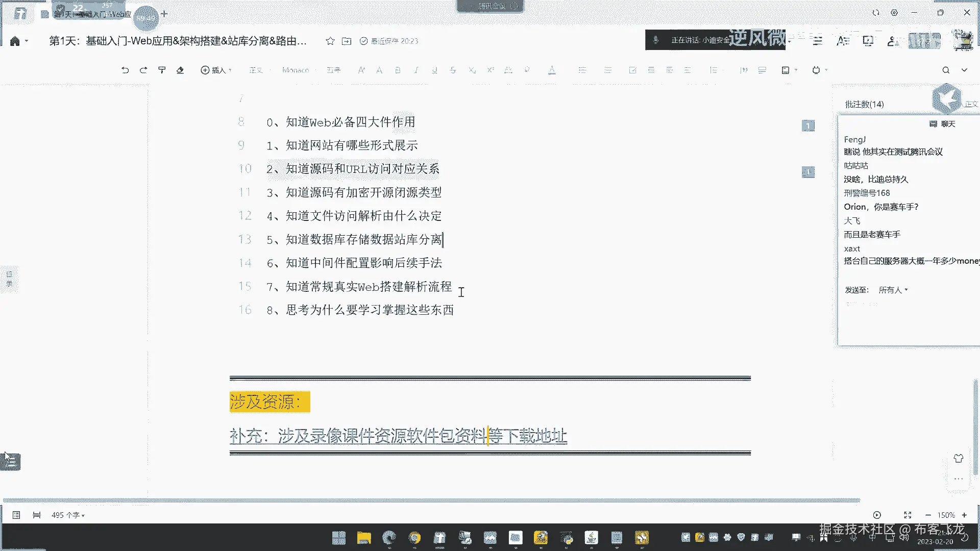
Task: Toggle italic text formatting
Action: [416, 70]
